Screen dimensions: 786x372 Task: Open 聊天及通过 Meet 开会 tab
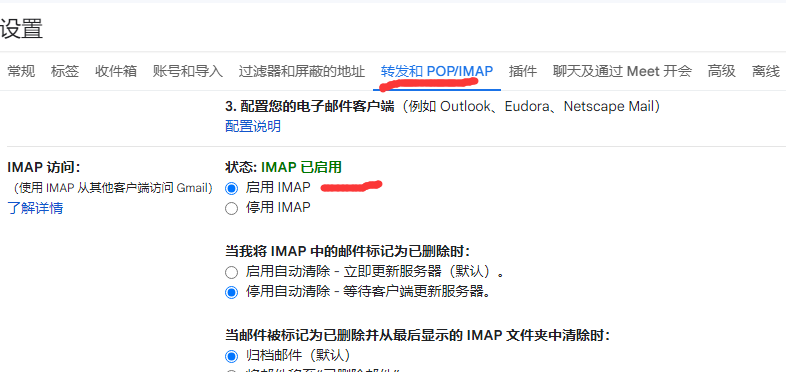tap(622, 71)
